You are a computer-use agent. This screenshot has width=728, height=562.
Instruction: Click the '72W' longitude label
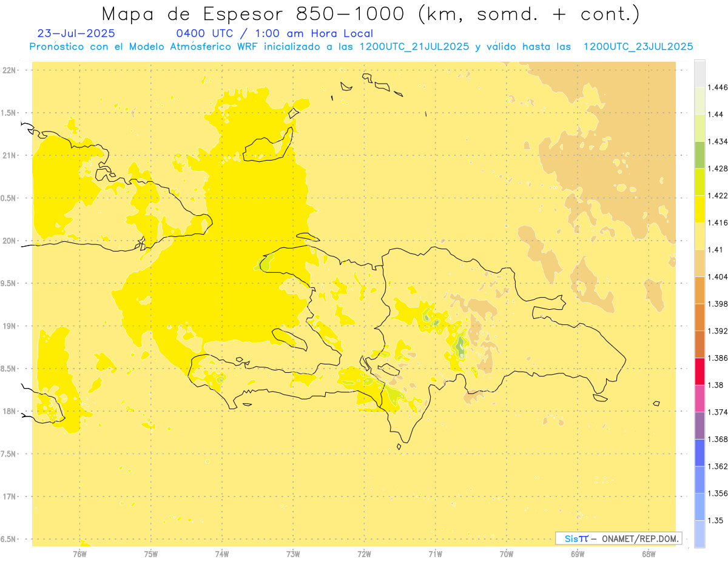(x=364, y=554)
